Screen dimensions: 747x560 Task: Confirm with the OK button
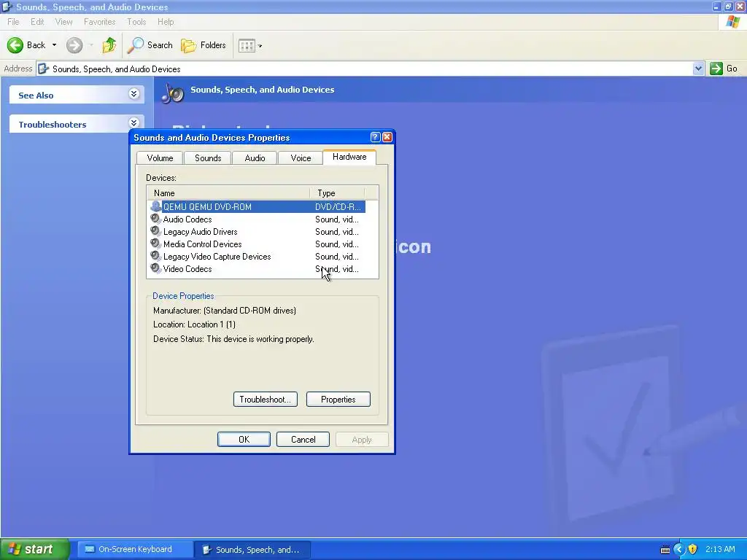[x=244, y=439]
